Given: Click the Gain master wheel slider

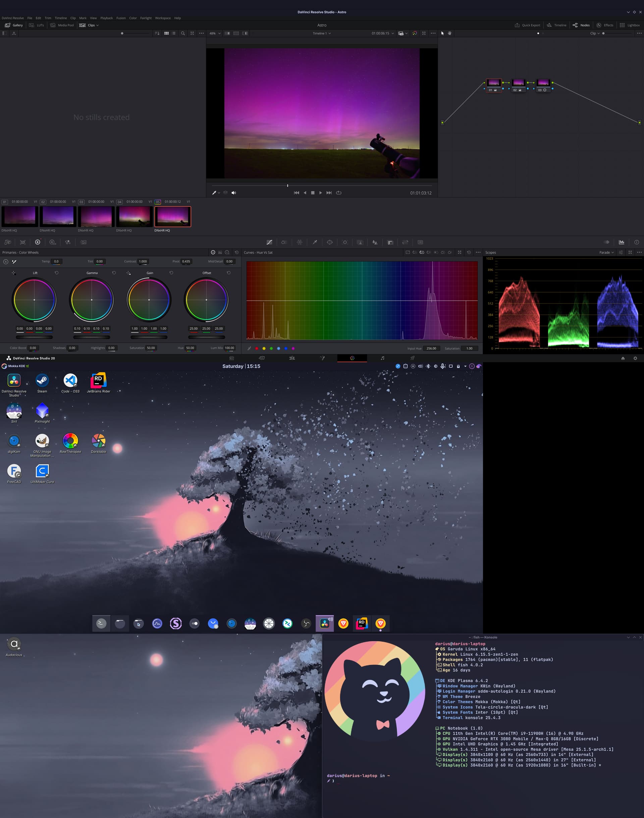Looking at the screenshot, I should (149, 337).
